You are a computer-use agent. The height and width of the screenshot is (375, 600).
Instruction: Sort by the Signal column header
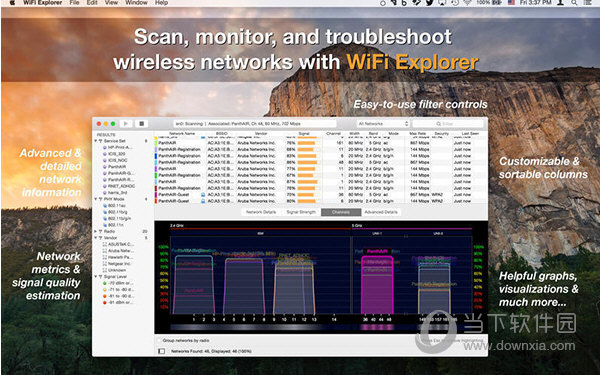tap(304, 134)
